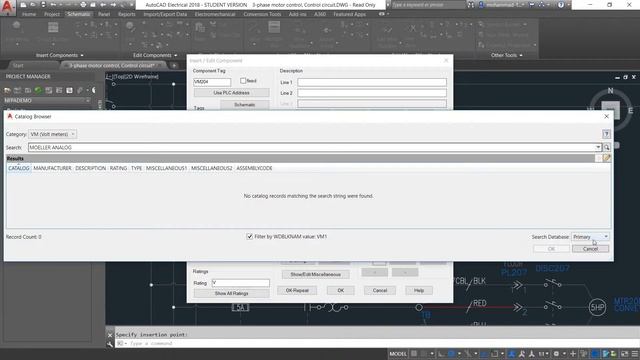Click the command line wrench customize icon
This screenshot has height=360, width=640.
coord(110,344)
